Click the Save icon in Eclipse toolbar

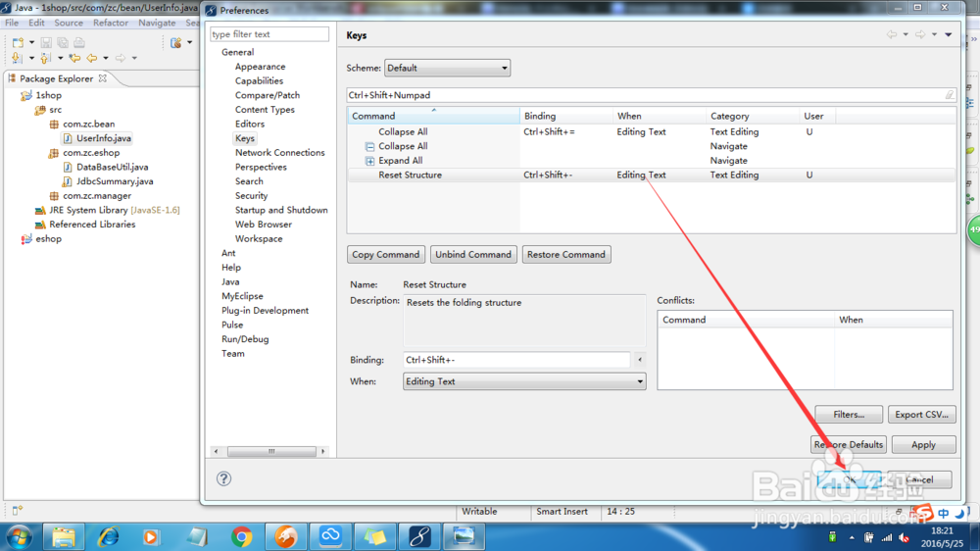point(46,42)
